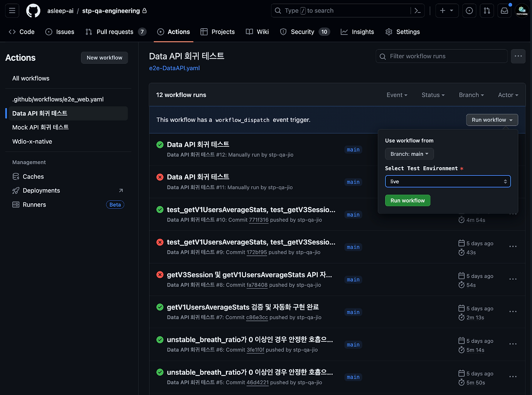The width and height of the screenshot is (532, 395).
Task: Click success status icon of run #10
Action: click(160, 210)
